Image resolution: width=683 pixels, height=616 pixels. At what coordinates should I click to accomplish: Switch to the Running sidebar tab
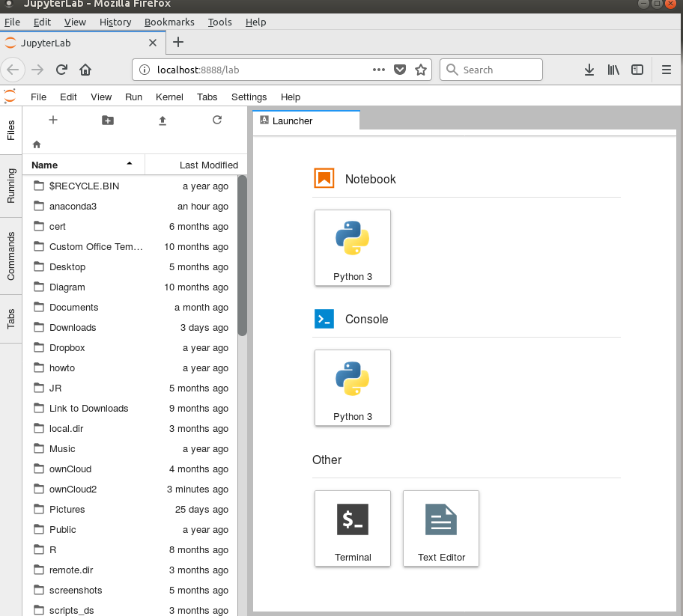[x=11, y=186]
